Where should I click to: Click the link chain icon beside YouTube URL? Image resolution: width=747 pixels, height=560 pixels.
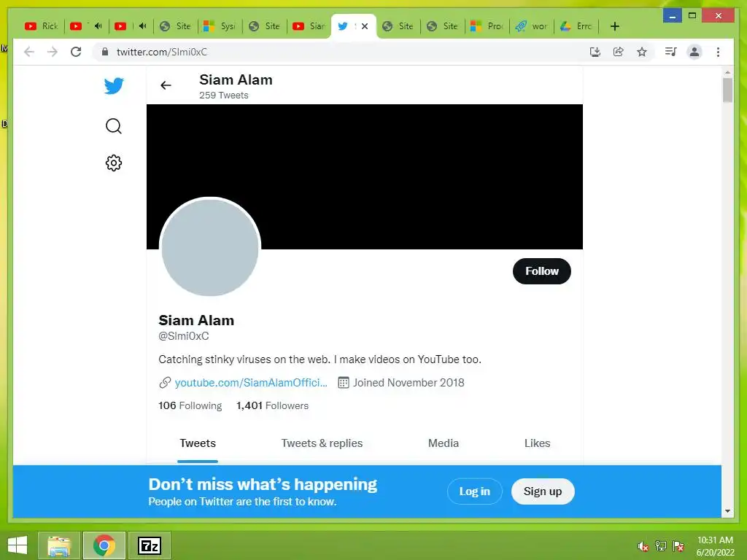click(165, 382)
